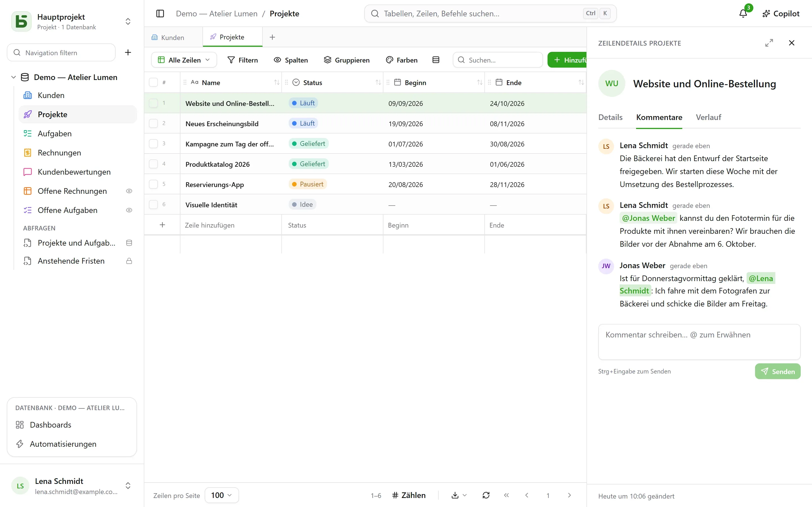The width and height of the screenshot is (812, 507).
Task: Toggle visibility eye for Offene Rechnungen
Action: pos(129,191)
